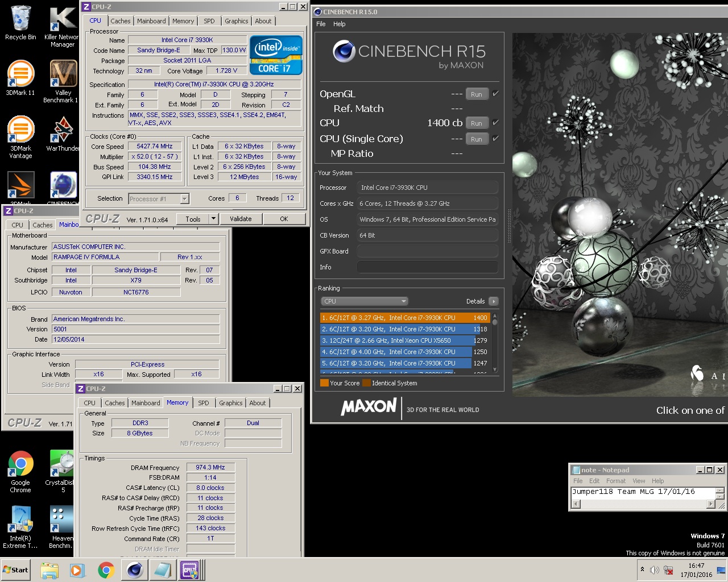Open Google Chrome desktop shortcut
The width and height of the screenshot is (728, 582).
[x=20, y=471]
